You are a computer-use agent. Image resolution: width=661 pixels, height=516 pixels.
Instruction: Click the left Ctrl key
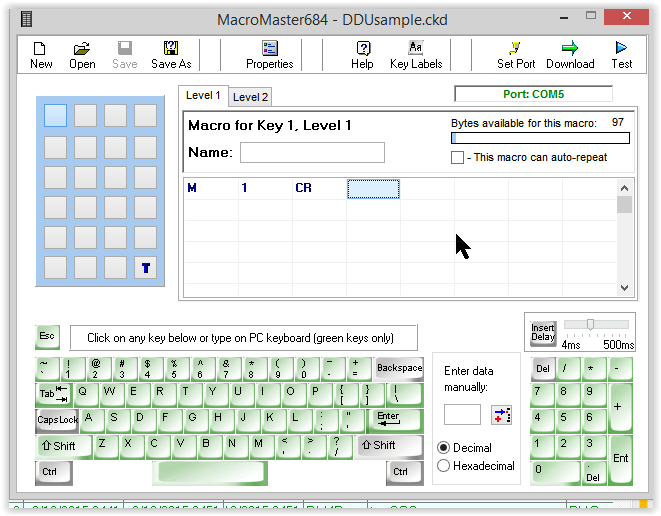[x=54, y=473]
